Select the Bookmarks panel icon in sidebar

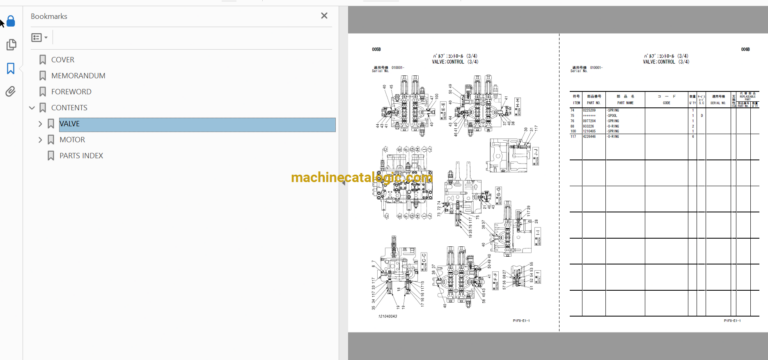(x=10, y=68)
